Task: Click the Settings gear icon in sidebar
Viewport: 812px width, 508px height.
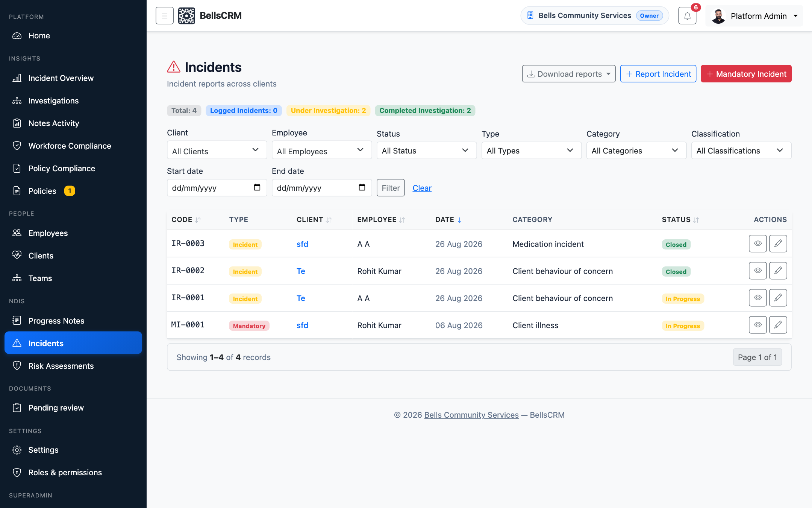Action: (x=17, y=450)
